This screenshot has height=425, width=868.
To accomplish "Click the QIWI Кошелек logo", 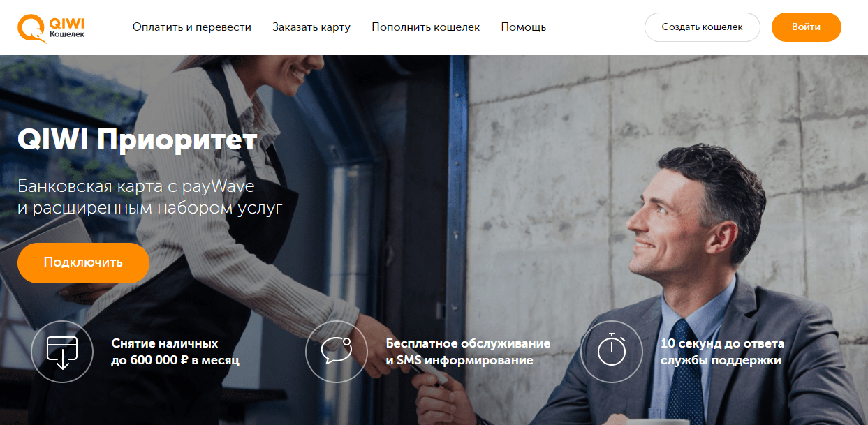I will (x=52, y=27).
